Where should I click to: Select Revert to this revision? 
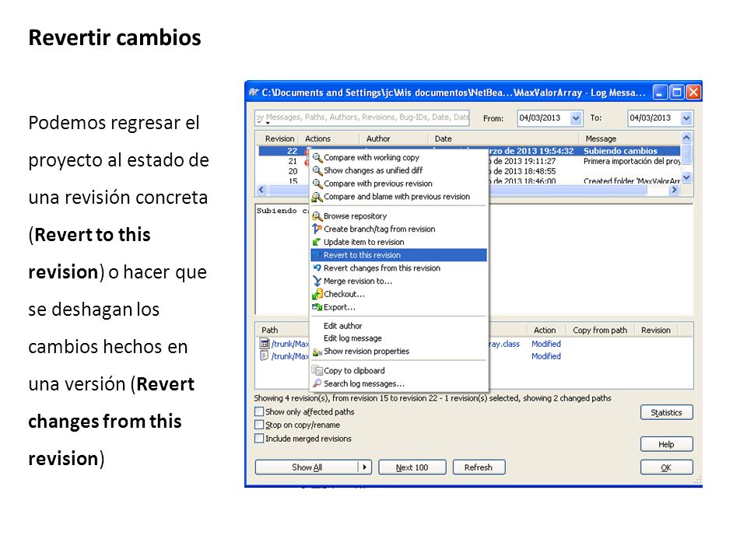(398, 255)
